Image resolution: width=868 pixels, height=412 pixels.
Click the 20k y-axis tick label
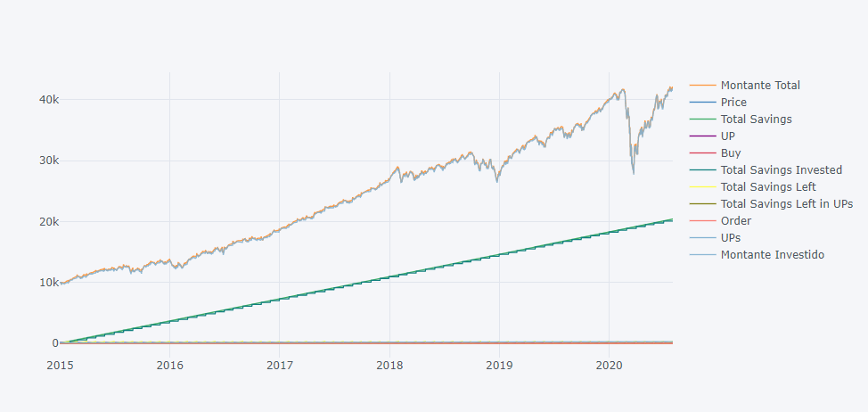(48, 222)
